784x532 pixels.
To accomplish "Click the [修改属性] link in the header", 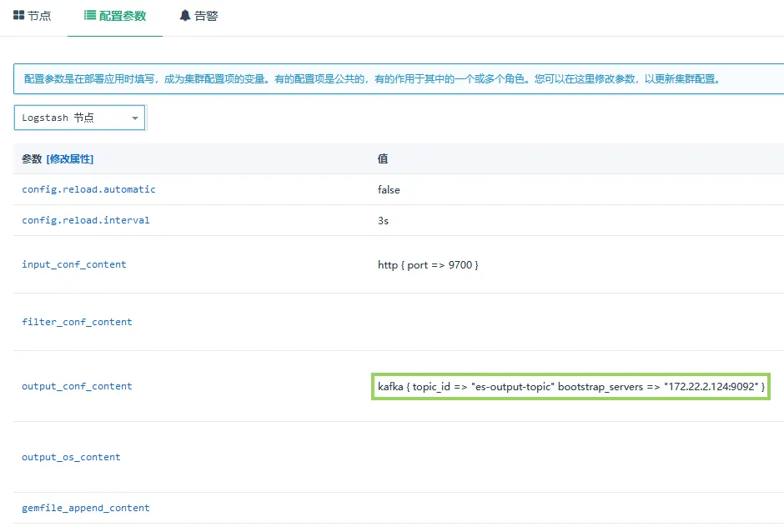I will 70,158.
